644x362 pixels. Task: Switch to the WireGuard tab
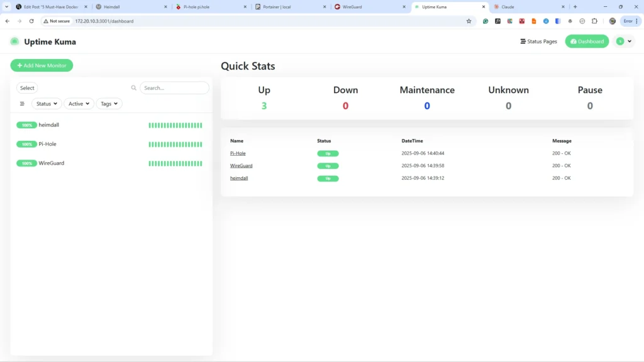pyautogui.click(x=369, y=6)
